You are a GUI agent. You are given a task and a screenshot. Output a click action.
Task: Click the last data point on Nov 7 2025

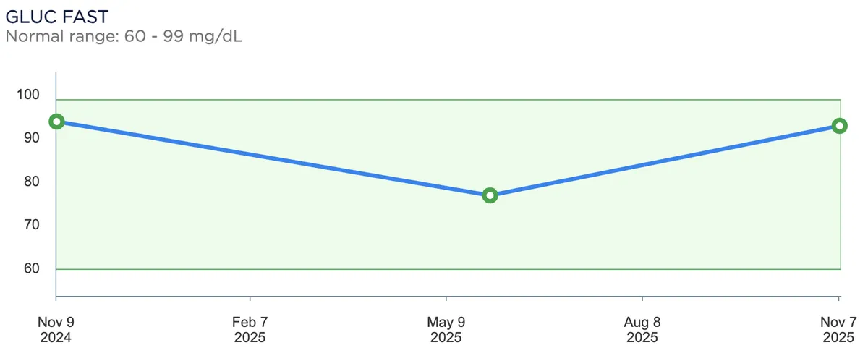coord(839,126)
